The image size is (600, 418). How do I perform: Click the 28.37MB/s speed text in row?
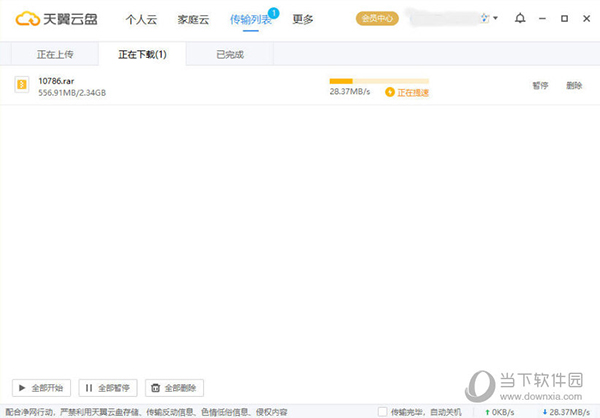(350, 91)
